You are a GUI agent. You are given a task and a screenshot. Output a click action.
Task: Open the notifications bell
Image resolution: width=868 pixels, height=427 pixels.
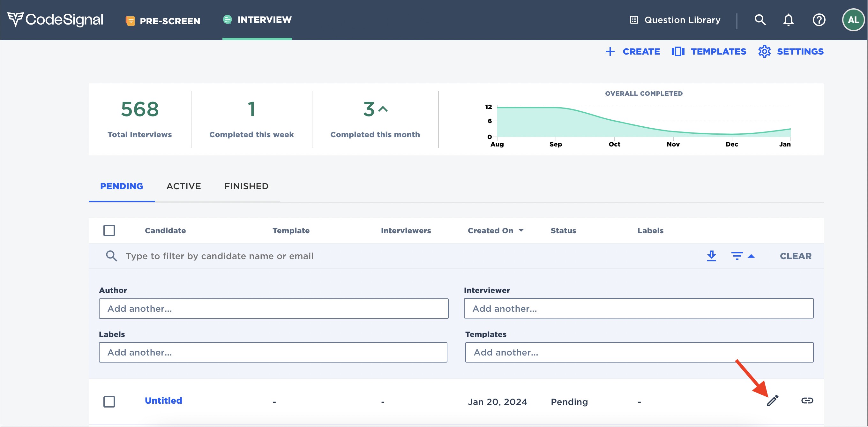[x=788, y=20]
